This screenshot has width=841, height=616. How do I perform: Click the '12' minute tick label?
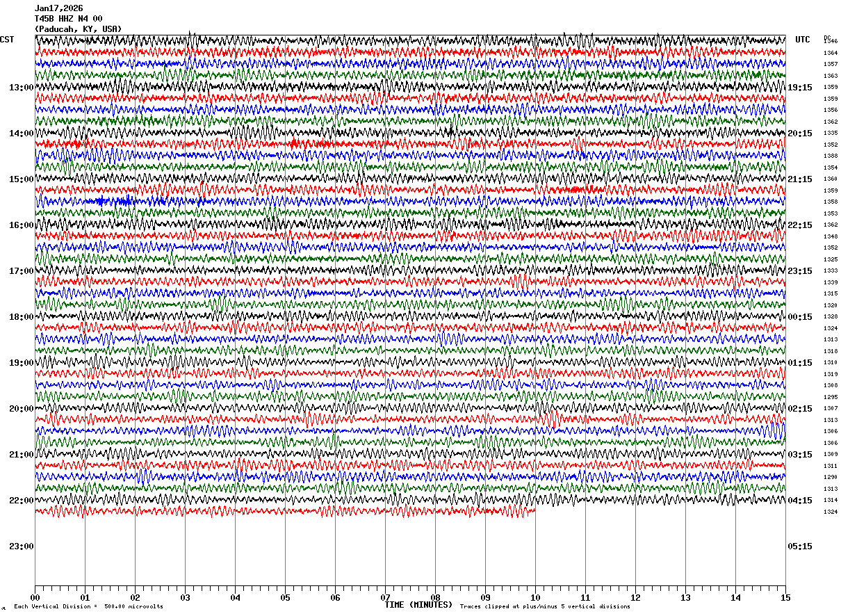click(636, 597)
